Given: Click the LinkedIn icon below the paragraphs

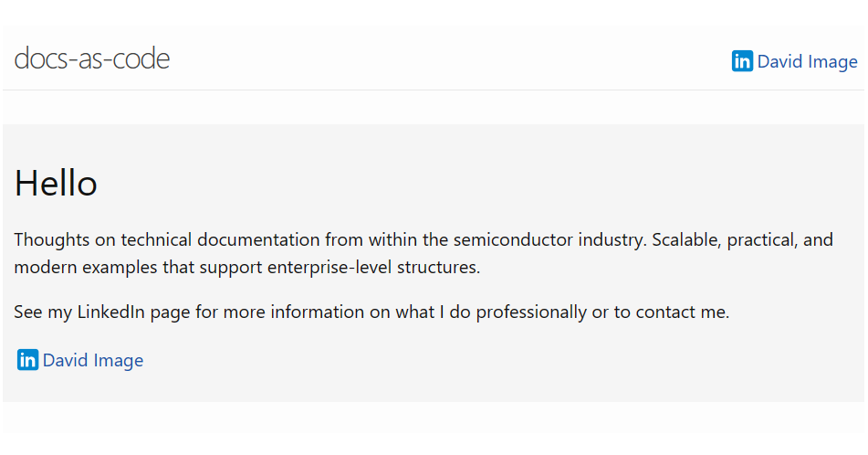Looking at the screenshot, I should [27, 360].
